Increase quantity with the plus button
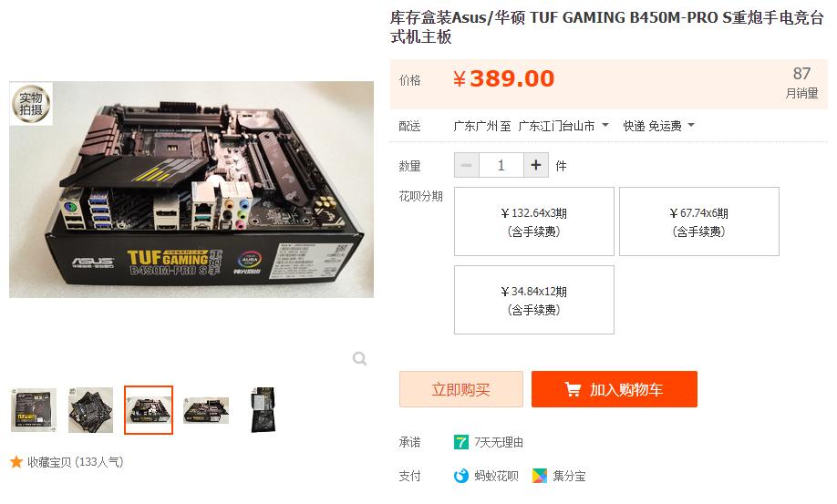The image size is (837, 504). 536,165
